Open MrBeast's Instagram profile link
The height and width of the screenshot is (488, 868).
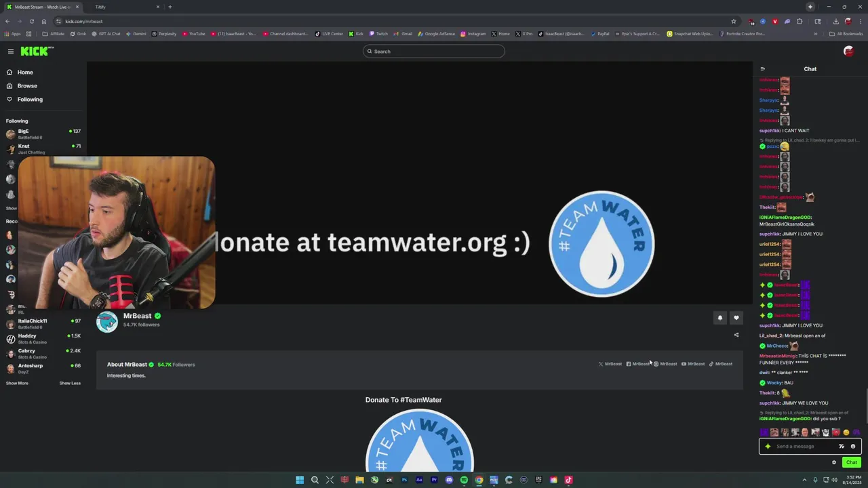point(665,364)
